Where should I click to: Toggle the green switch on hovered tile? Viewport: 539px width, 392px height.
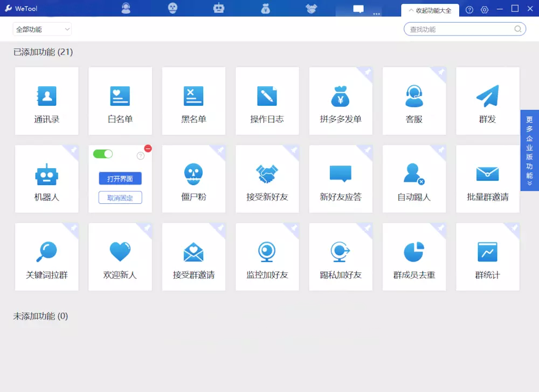pyautogui.click(x=103, y=154)
